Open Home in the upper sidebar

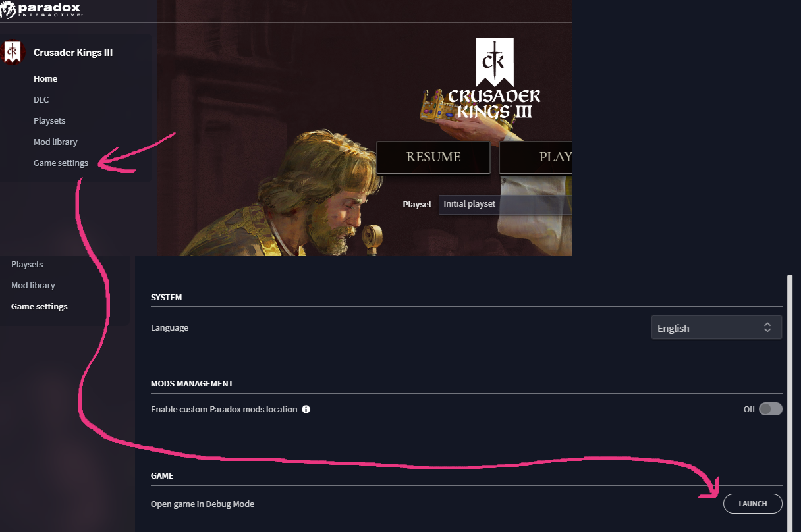pos(45,78)
